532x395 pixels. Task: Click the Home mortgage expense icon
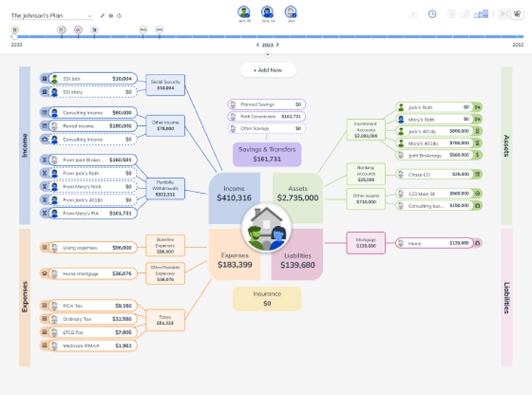coord(45,274)
